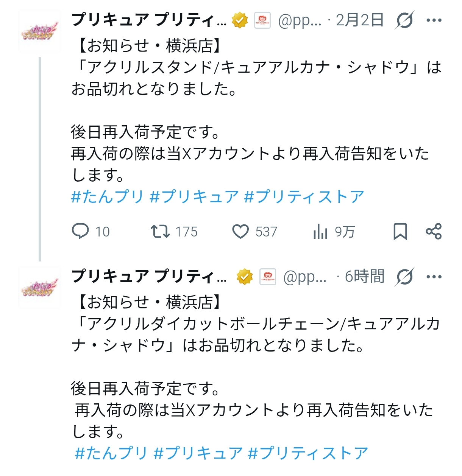
Task: Tap the #たんプリ hashtag in the second post
Action: click(x=111, y=453)
